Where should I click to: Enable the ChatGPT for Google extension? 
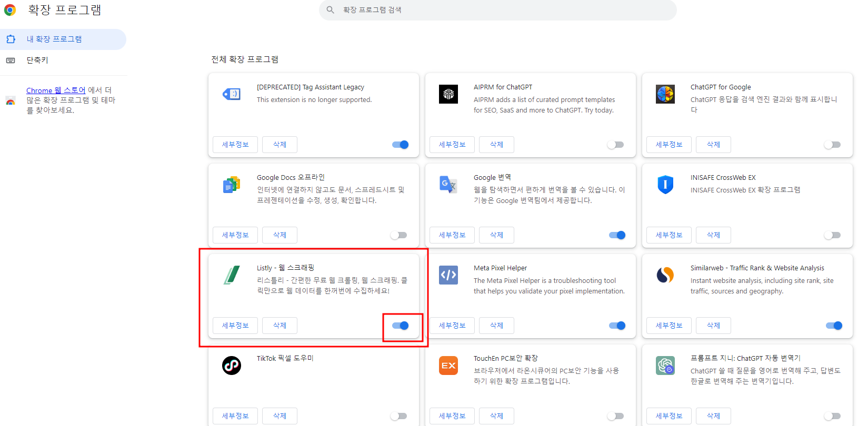point(832,145)
